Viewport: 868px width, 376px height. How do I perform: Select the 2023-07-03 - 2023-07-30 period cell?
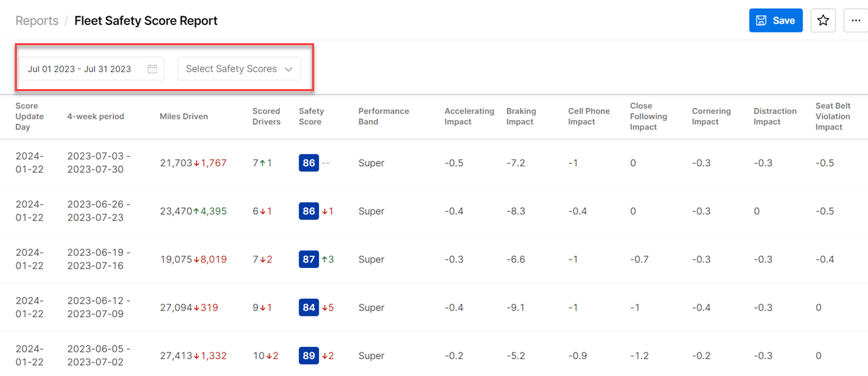99,163
